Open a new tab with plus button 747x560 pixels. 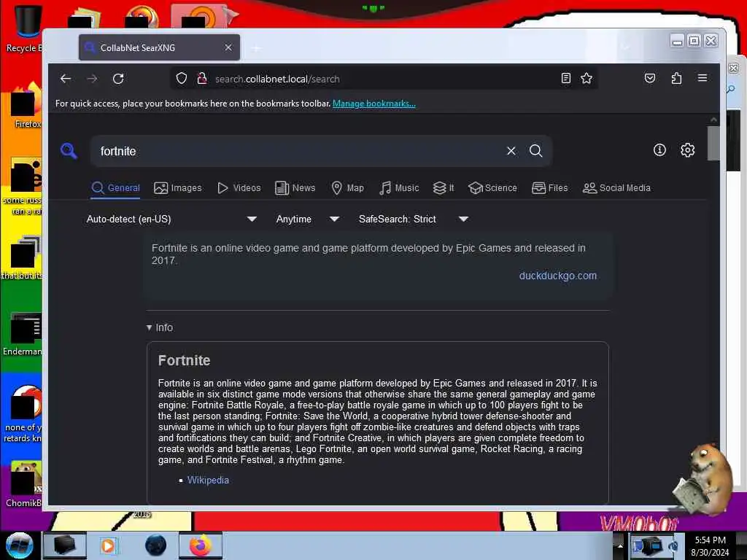(x=256, y=48)
